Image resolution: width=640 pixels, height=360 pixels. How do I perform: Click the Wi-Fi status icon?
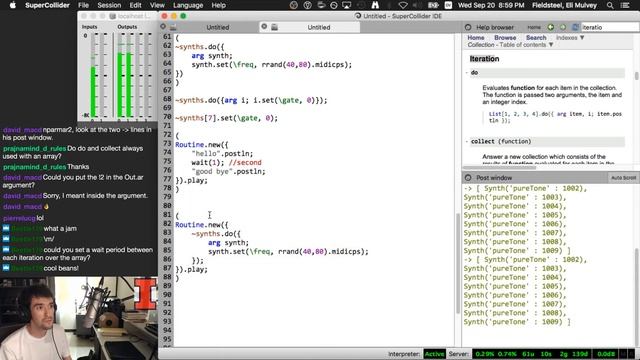click(x=403, y=5)
